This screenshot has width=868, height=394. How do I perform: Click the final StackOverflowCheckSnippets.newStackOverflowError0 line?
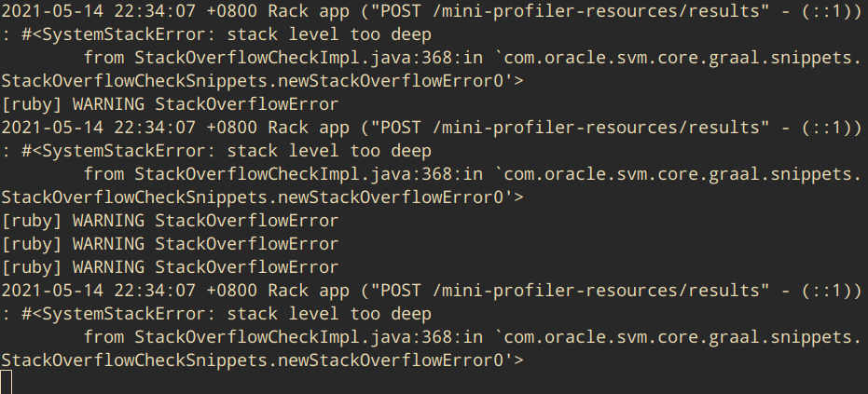pyautogui.click(x=262, y=360)
